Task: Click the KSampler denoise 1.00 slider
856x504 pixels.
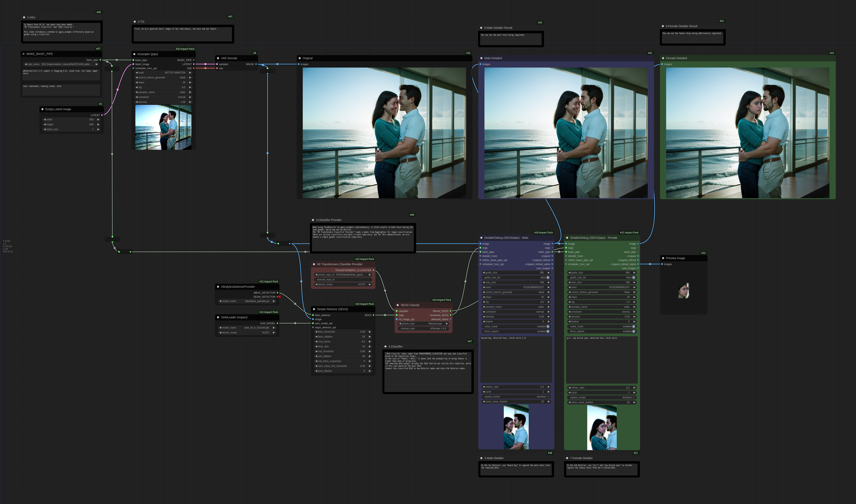Action: [163, 102]
